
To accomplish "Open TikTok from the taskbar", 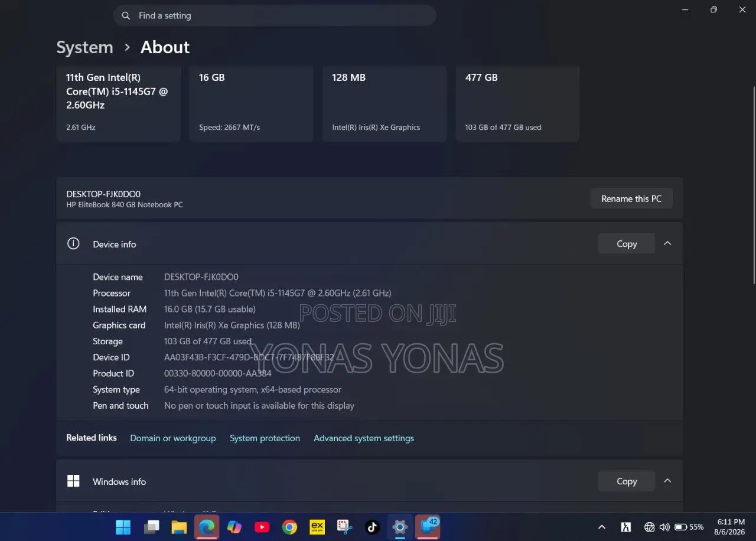I will click(372, 527).
